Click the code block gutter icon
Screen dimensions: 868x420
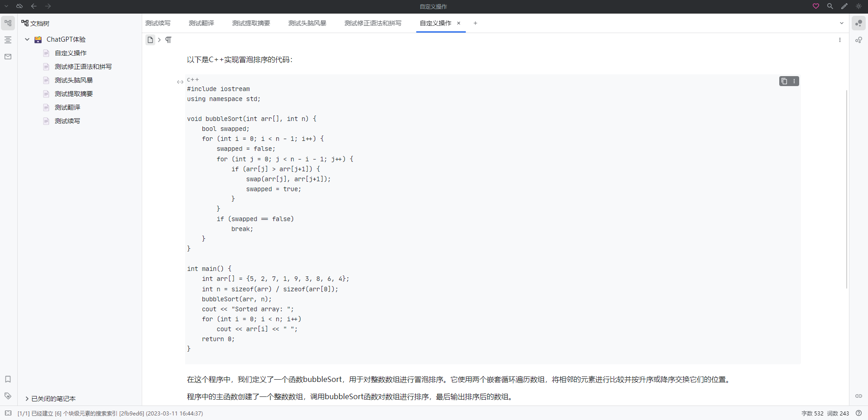coord(180,82)
